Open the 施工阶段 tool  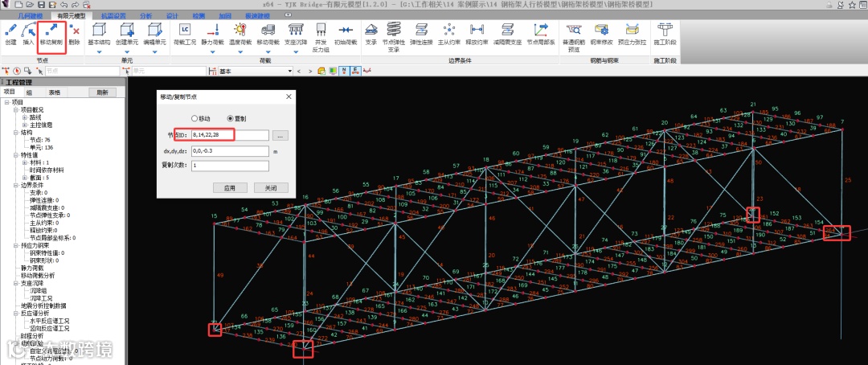tap(665, 33)
